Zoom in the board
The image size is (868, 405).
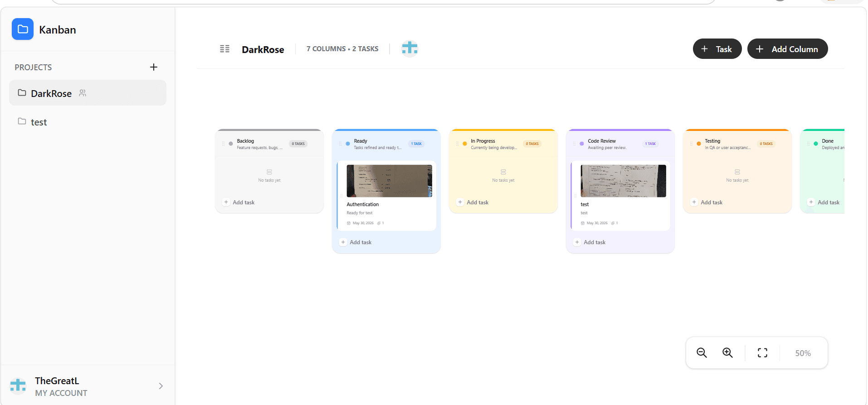tap(727, 352)
